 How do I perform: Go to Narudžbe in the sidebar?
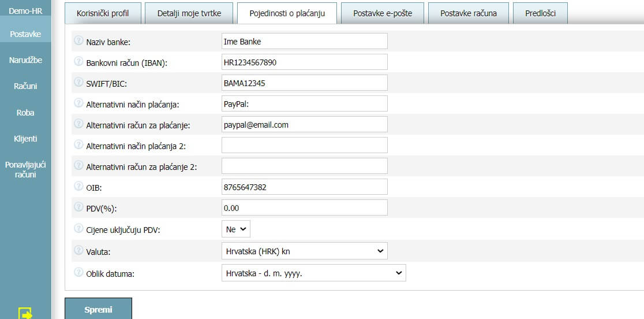pos(25,60)
